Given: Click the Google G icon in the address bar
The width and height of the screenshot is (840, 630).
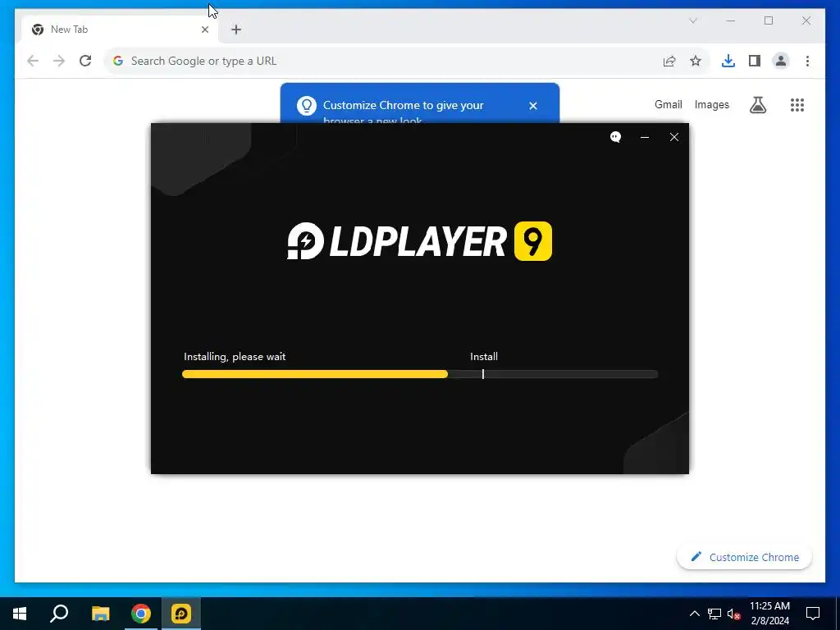Looking at the screenshot, I should click(118, 61).
